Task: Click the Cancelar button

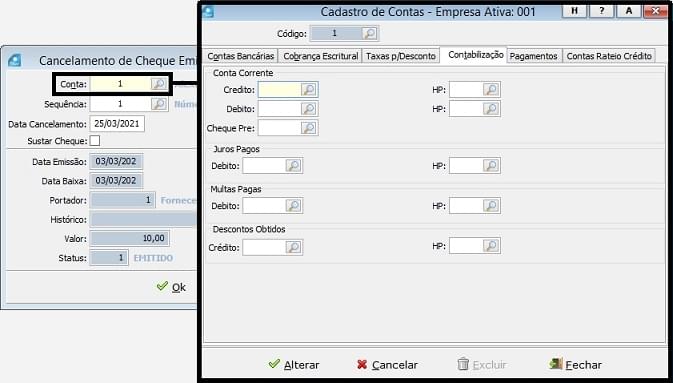Action: (x=387, y=365)
